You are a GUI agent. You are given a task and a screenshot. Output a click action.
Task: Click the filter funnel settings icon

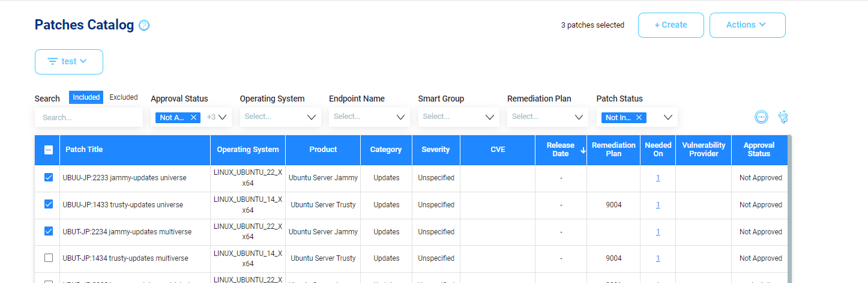point(783,117)
